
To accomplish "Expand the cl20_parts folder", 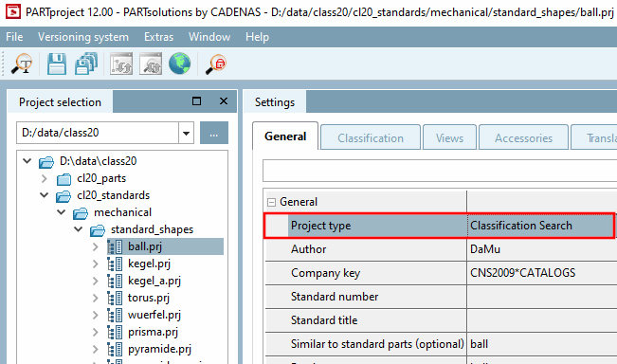I will (x=44, y=178).
